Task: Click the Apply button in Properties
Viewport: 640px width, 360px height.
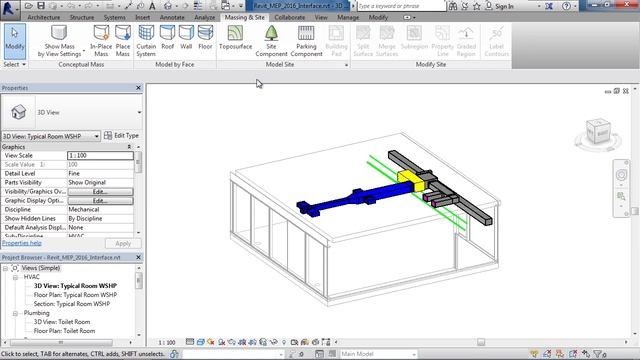Action: point(123,243)
